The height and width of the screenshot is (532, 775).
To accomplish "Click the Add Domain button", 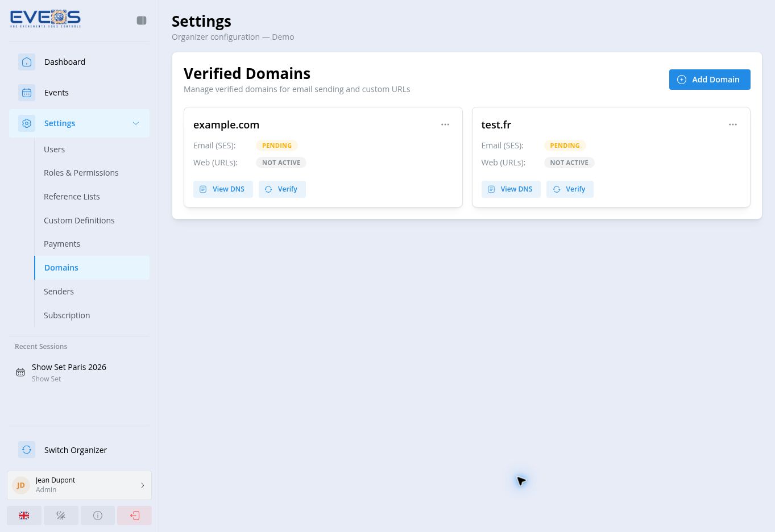I will [x=710, y=80].
